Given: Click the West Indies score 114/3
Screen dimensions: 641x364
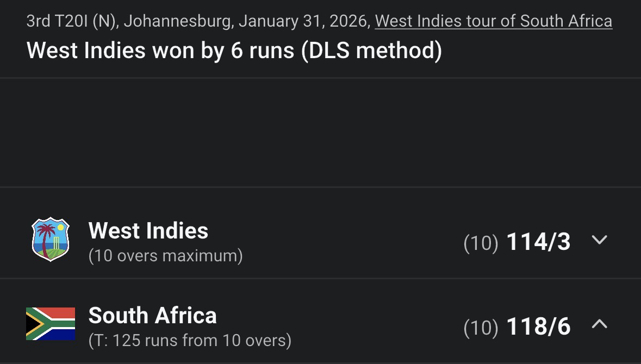Looking at the screenshot, I should pos(538,242).
